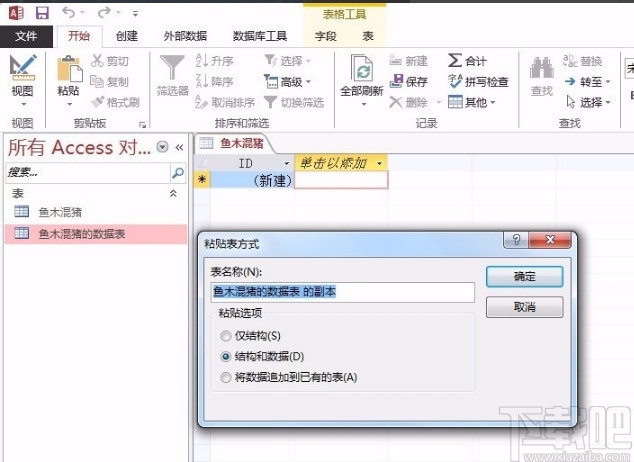Click the 新建 (New record) button
This screenshot has height=462, width=634.
[408, 61]
